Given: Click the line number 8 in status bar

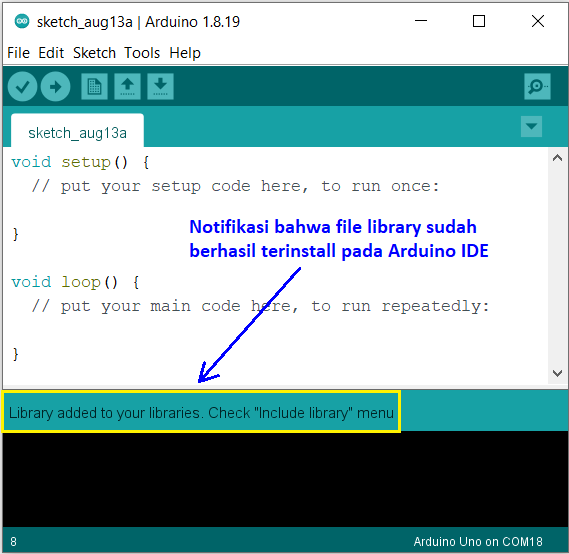Looking at the screenshot, I should [x=13, y=542].
